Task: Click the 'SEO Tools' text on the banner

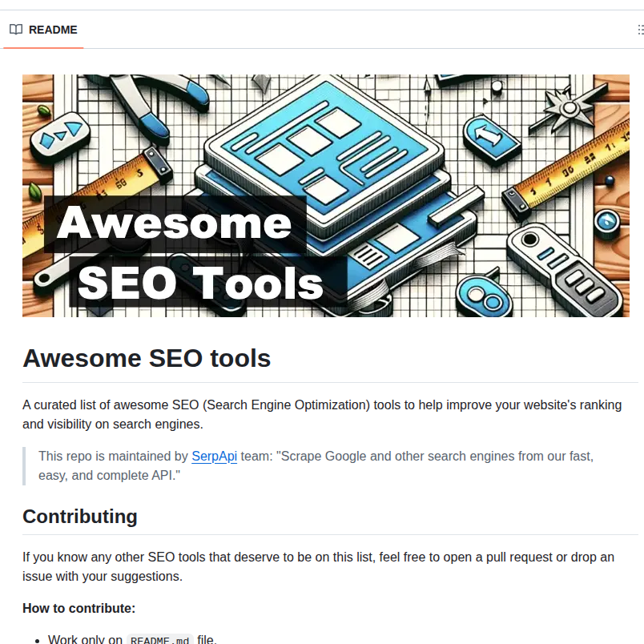Action: pos(199,282)
